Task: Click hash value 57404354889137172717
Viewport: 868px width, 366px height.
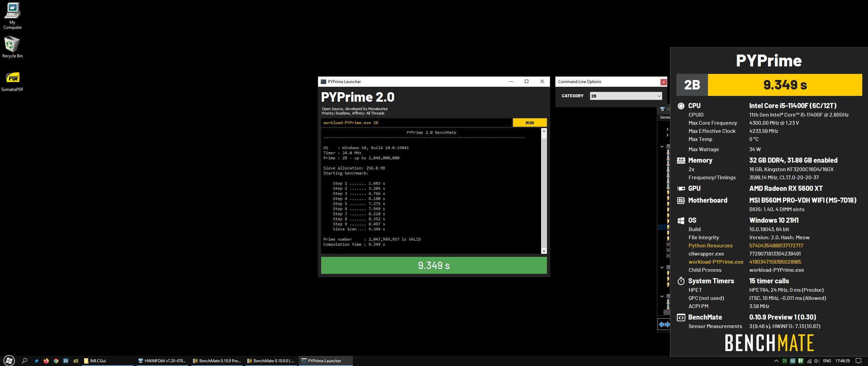Action: pos(776,246)
